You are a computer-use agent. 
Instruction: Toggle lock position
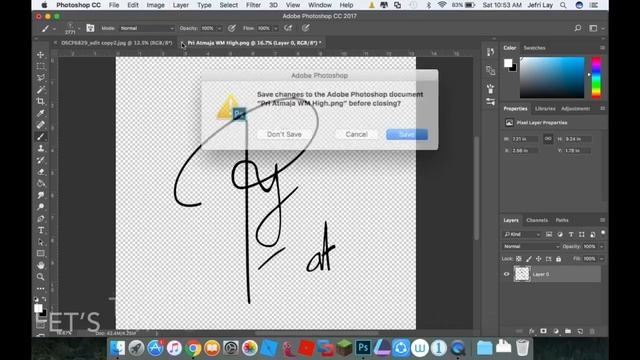click(538, 259)
